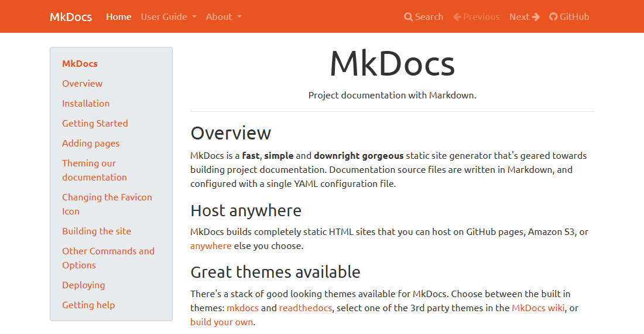This screenshot has height=334, width=644.
Task: Jump to Adding pages in sidebar
Action: point(91,144)
